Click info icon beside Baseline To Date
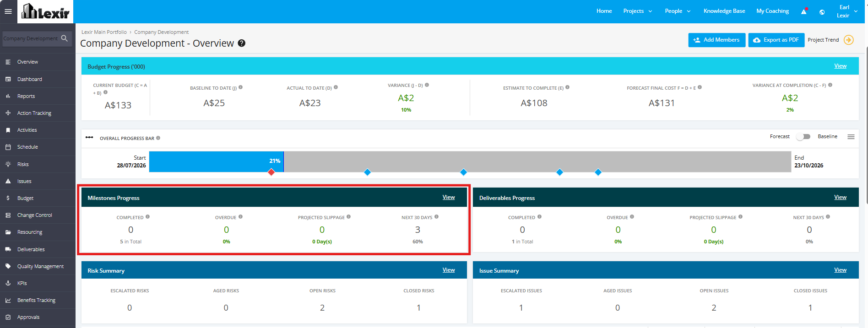 click(241, 87)
